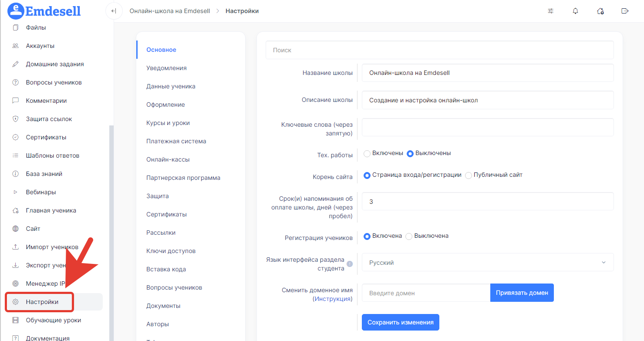Select Страница входа/регистрации as site root

[x=367, y=175]
